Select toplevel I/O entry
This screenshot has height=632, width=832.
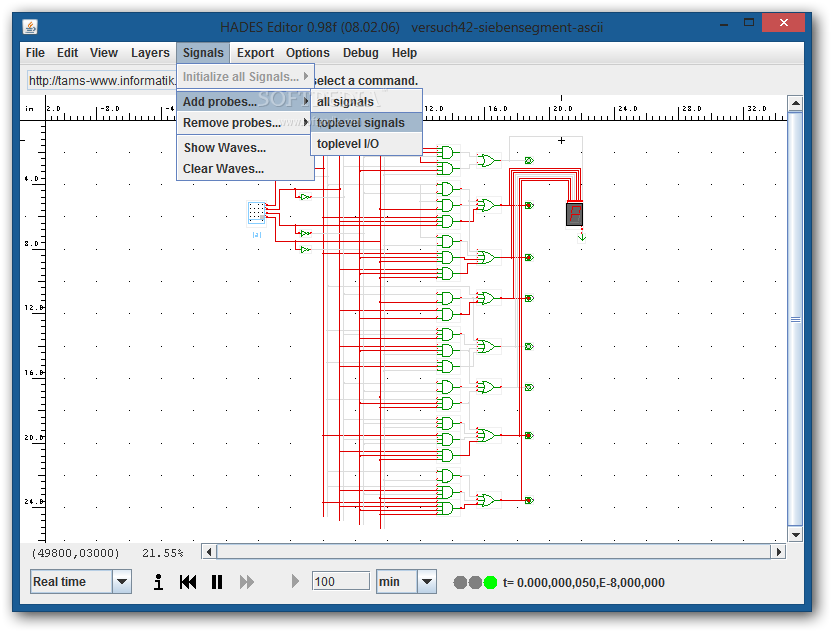click(x=366, y=144)
